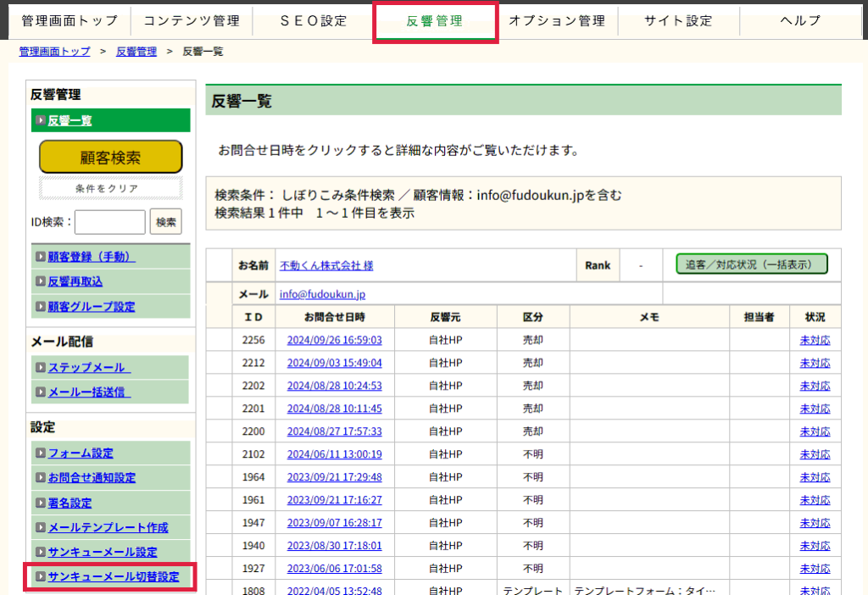Click arrow icon beside 署名設定
This screenshot has width=868, height=595.
tap(41, 503)
